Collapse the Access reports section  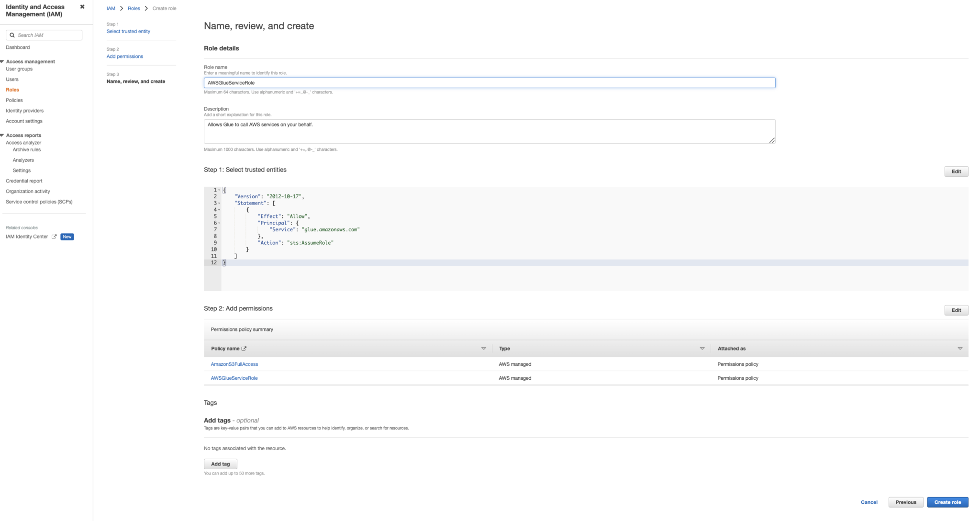(x=2, y=135)
